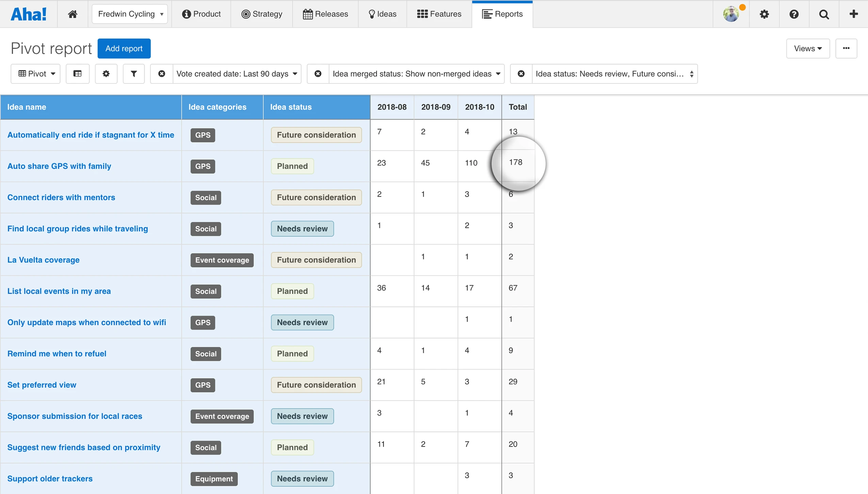Remove the Idea status filter
868x494 pixels.
521,74
